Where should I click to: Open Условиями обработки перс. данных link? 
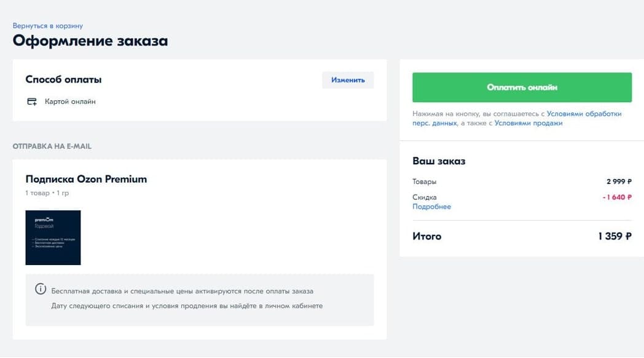point(584,114)
